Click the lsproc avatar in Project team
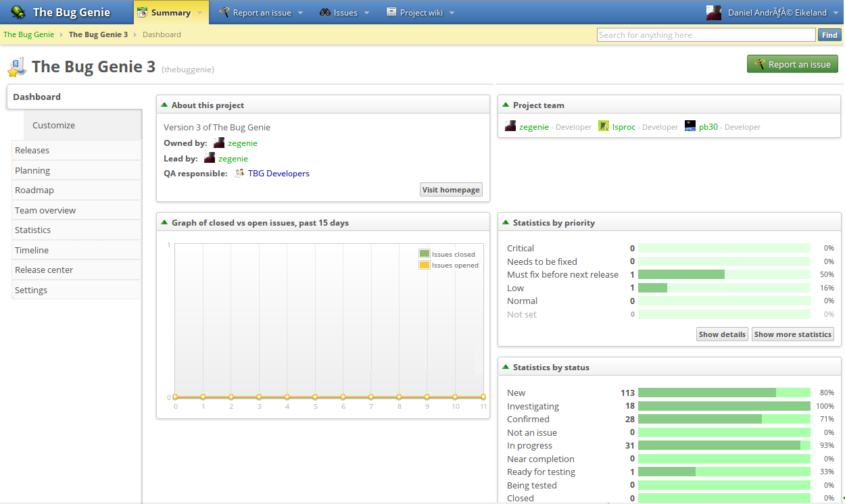This screenshot has width=845, height=504. pos(604,126)
